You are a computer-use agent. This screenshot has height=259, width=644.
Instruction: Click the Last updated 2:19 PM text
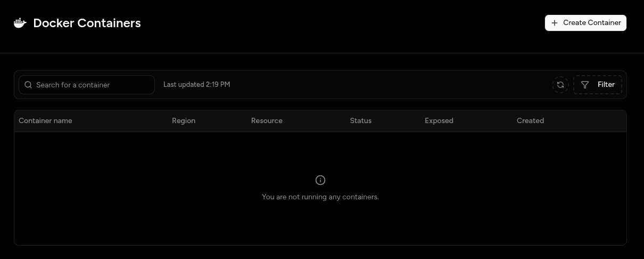(196, 85)
